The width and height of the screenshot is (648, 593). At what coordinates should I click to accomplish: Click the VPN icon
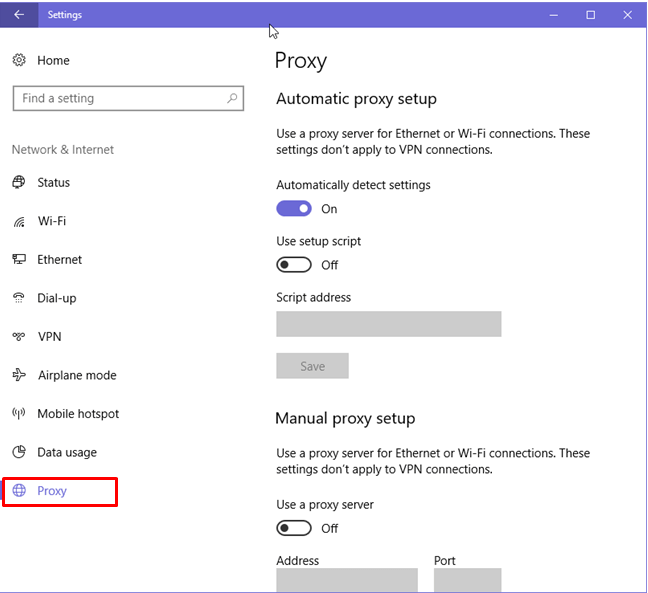[19, 336]
